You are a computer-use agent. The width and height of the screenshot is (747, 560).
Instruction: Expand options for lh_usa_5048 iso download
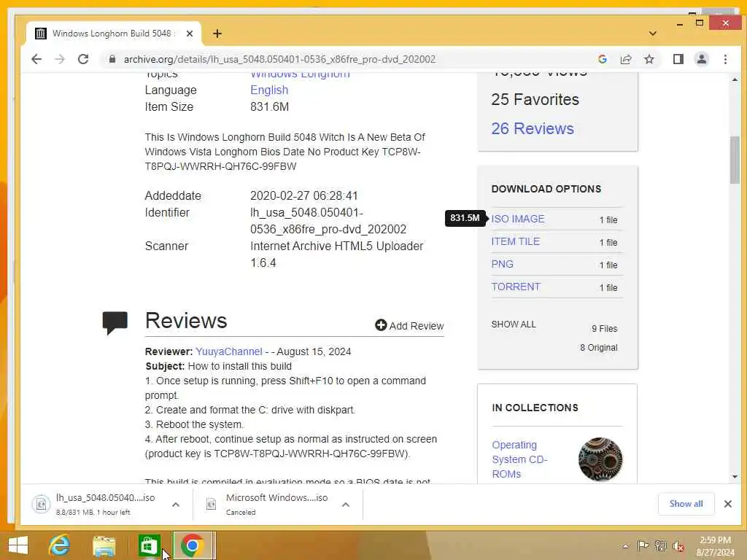tap(176, 505)
